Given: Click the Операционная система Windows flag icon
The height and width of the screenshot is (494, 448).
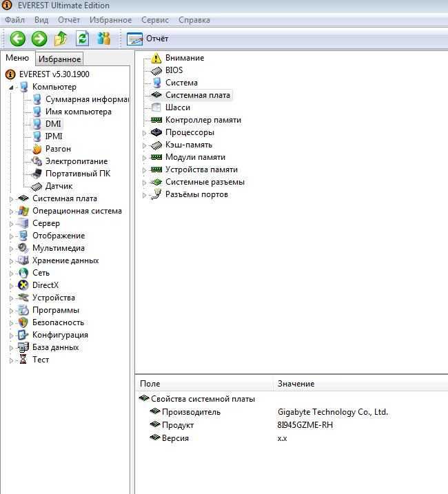Looking at the screenshot, I should click(23, 211).
